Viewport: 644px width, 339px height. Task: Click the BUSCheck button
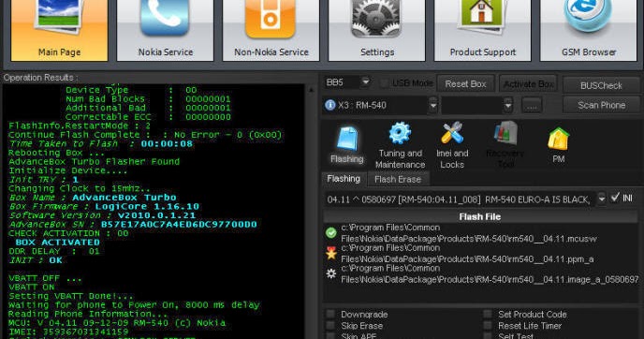click(x=601, y=85)
